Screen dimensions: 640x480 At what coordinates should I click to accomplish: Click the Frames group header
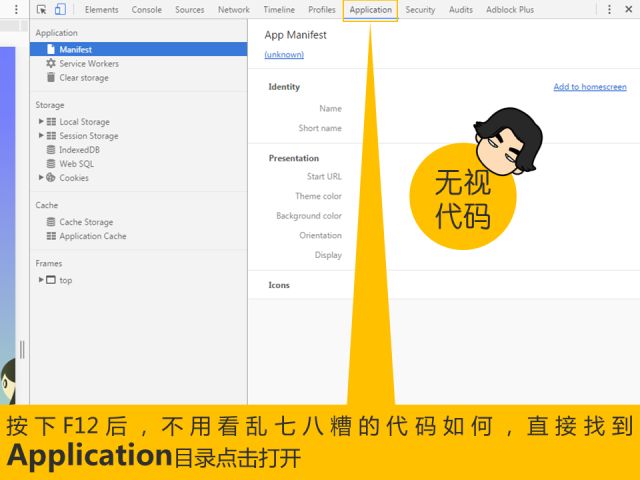point(49,263)
